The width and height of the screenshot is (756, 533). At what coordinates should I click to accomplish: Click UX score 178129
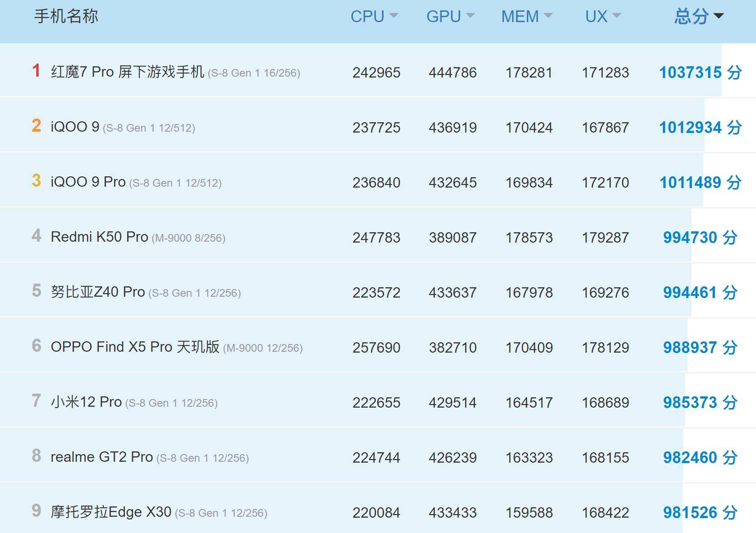pyautogui.click(x=605, y=348)
